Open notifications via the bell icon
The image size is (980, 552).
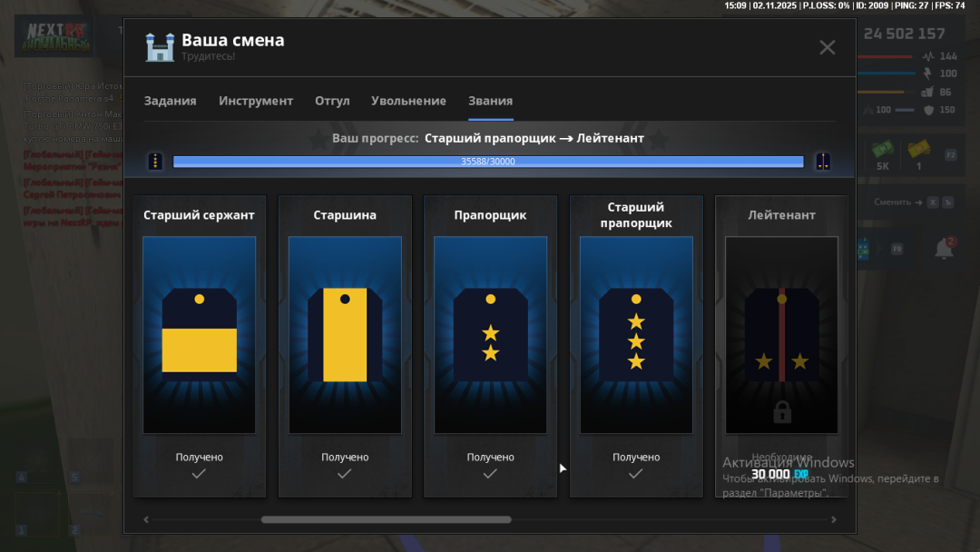[946, 248]
